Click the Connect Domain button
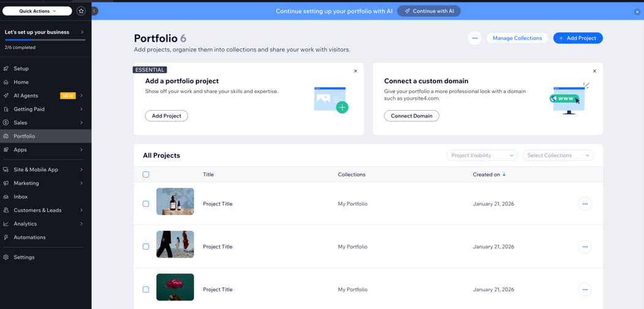The width and height of the screenshot is (644, 309). click(411, 116)
